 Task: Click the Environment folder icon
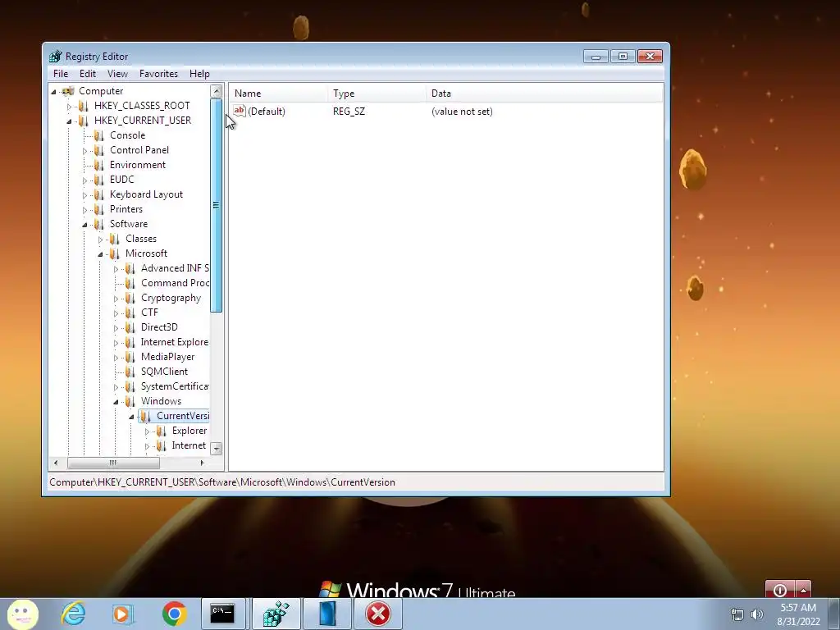click(99, 165)
